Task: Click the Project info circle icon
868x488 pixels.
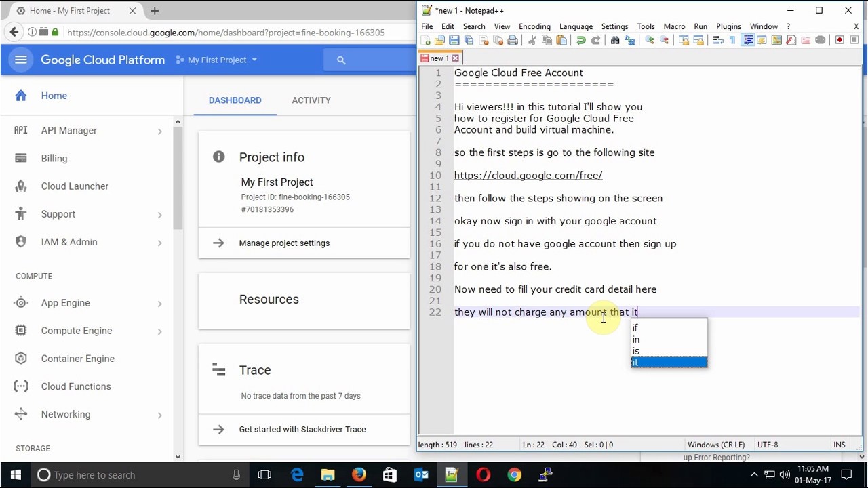Action: (218, 157)
